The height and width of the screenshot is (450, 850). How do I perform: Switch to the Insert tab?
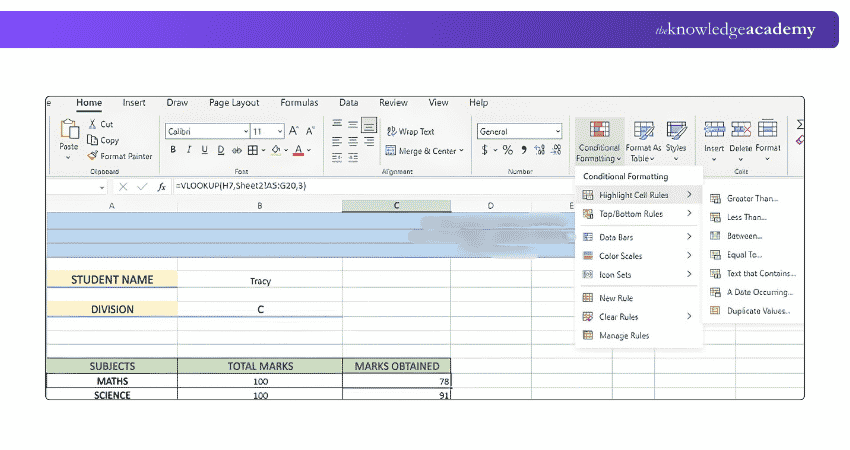[x=134, y=102]
